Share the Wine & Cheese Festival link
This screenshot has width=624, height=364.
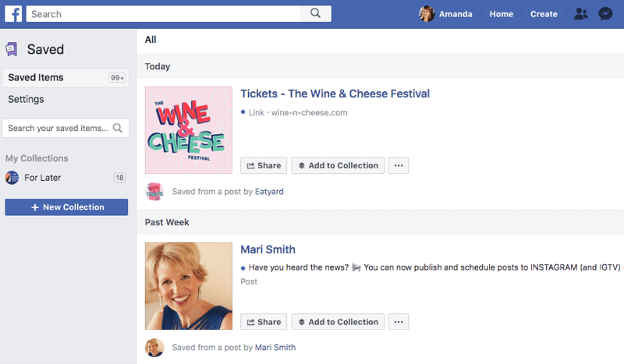[264, 165]
